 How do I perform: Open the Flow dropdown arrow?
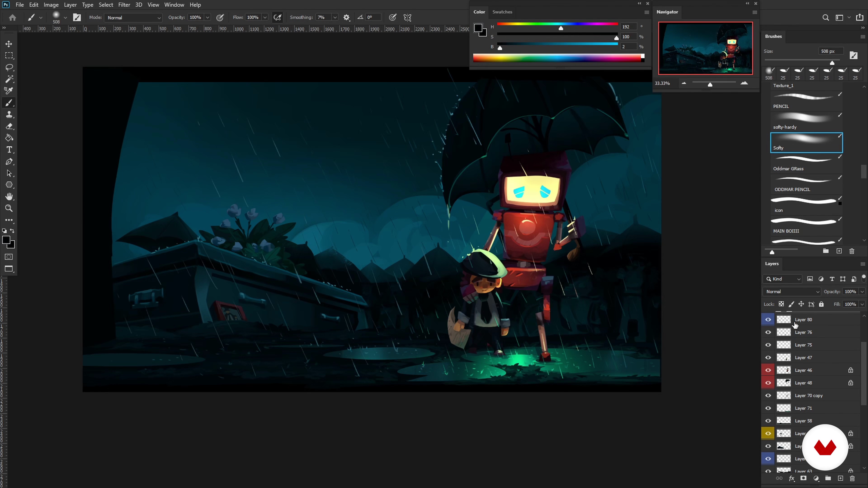[265, 18]
